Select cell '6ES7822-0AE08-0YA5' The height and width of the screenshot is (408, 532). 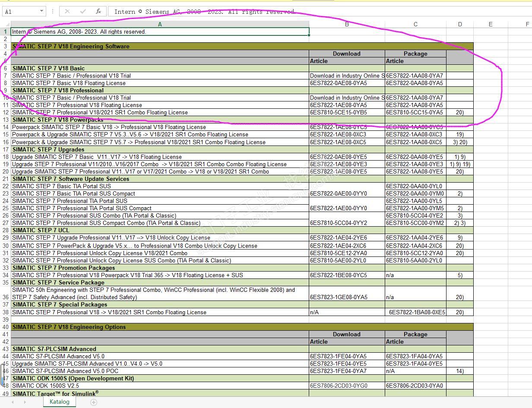tap(347, 83)
